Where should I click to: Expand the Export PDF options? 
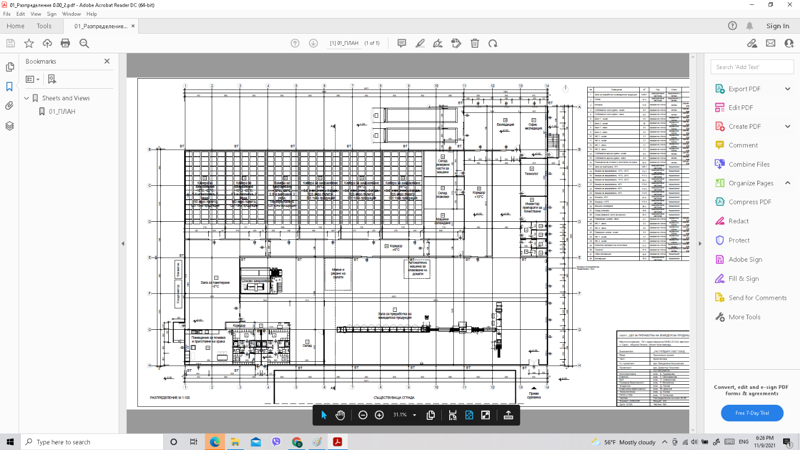click(x=787, y=89)
